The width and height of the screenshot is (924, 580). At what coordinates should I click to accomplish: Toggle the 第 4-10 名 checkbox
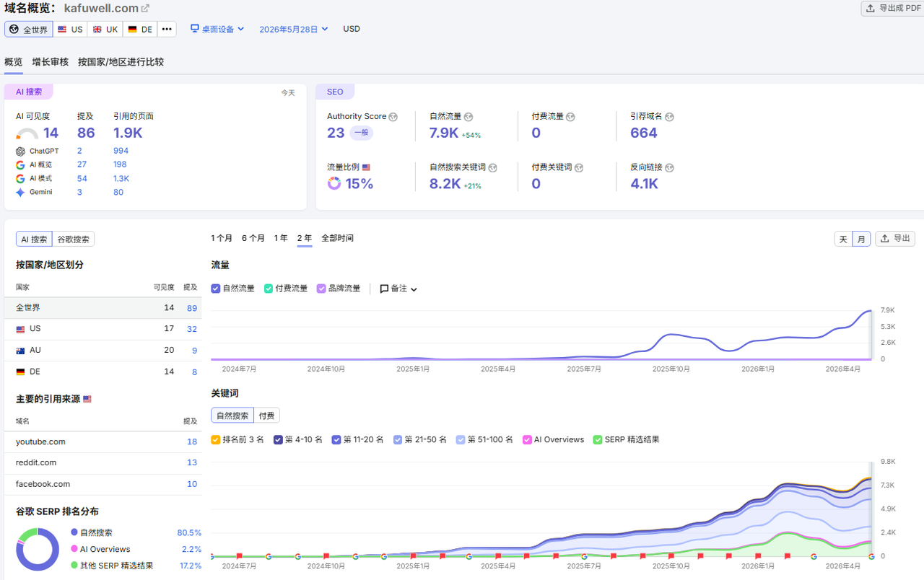[278, 439]
